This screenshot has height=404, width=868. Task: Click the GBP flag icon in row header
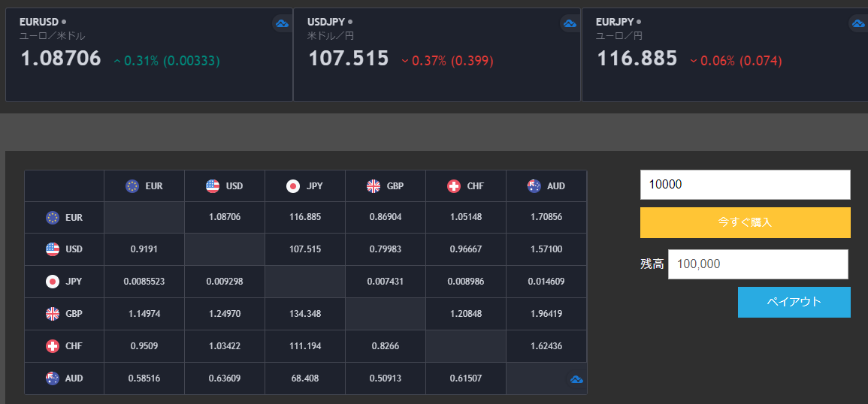click(x=53, y=314)
